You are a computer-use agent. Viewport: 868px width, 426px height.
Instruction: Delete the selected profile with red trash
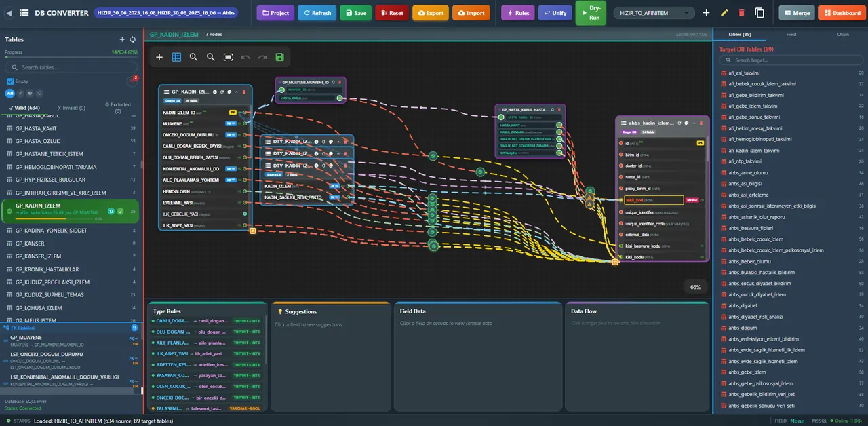(741, 13)
